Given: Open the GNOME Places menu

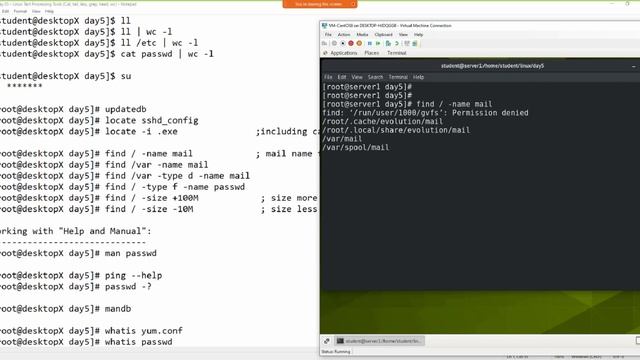Looking at the screenshot, I should 372,53.
